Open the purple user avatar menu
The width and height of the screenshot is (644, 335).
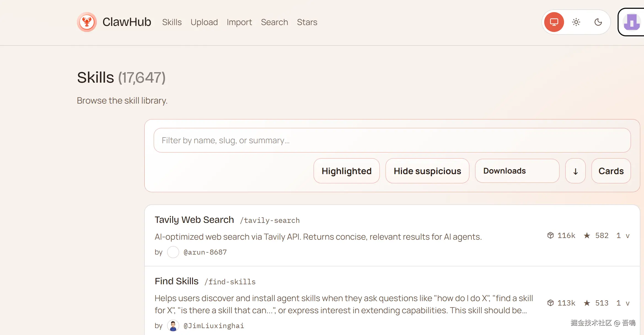[x=632, y=22]
